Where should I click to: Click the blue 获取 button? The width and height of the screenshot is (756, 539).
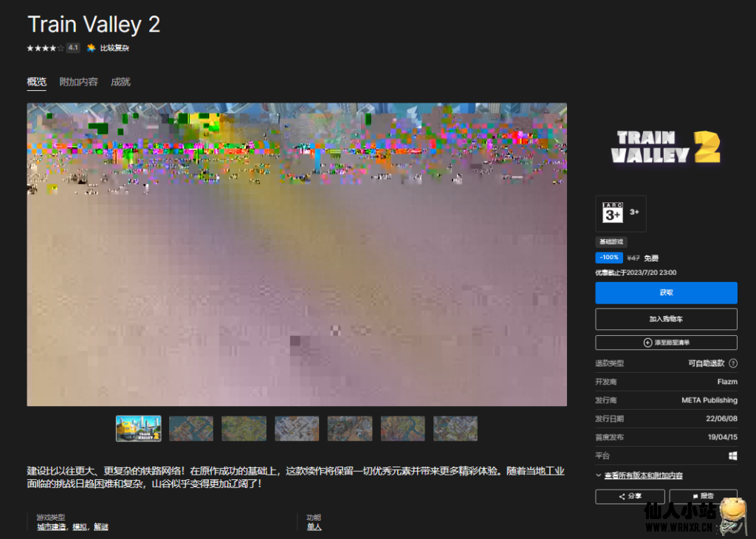coord(667,293)
